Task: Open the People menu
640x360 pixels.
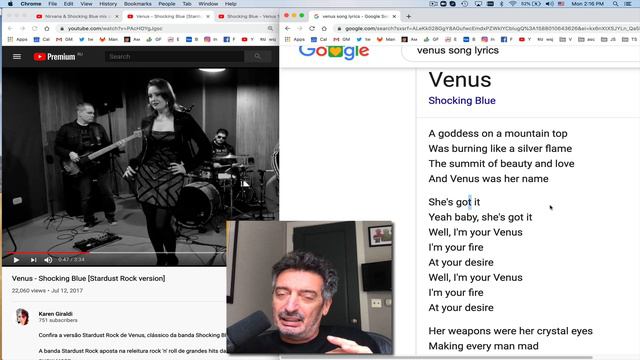Action: [167, 4]
